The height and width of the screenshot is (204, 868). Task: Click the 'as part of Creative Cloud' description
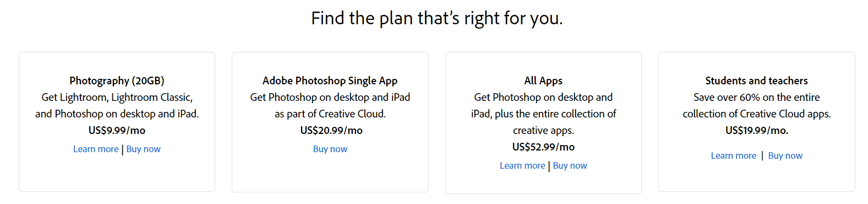point(330,114)
